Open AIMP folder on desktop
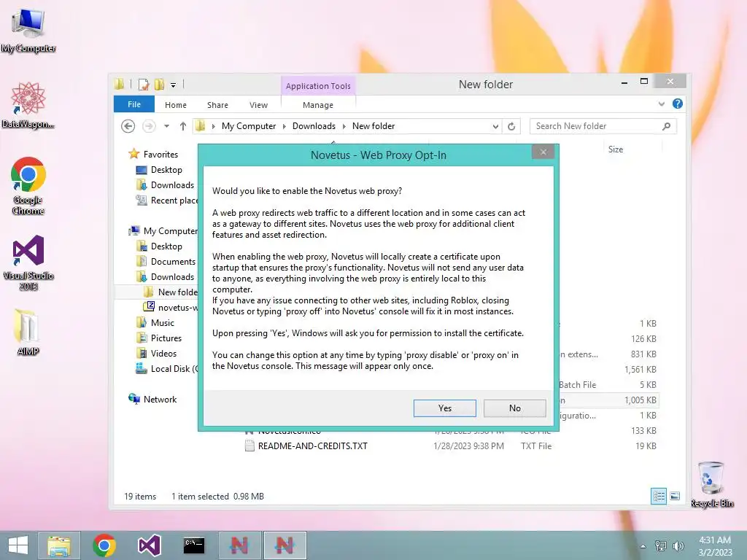 tap(28, 332)
